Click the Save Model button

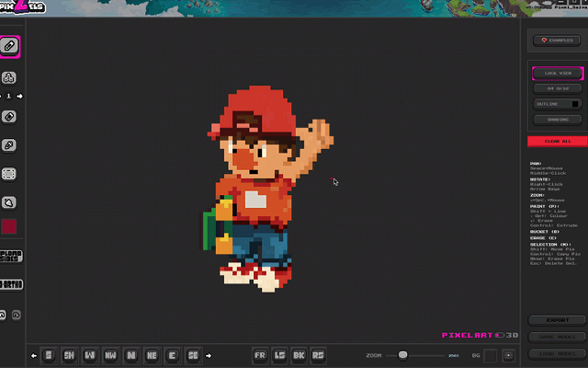pyautogui.click(x=558, y=337)
